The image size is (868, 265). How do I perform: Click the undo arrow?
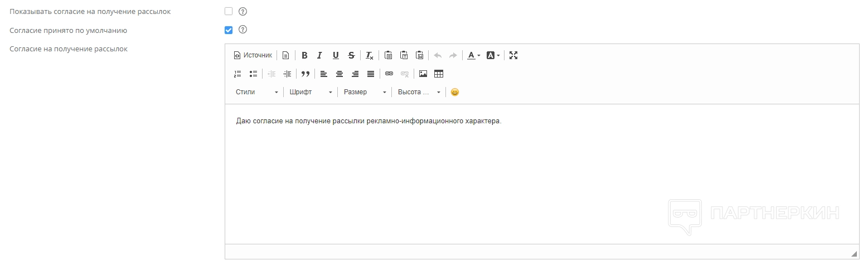[x=438, y=55]
